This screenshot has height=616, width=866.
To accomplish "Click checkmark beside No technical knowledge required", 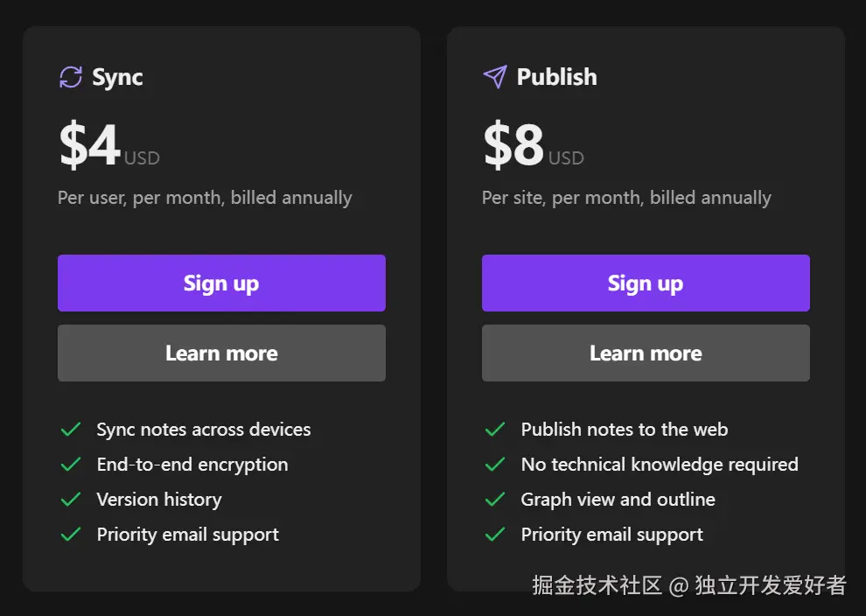I will click(x=495, y=464).
